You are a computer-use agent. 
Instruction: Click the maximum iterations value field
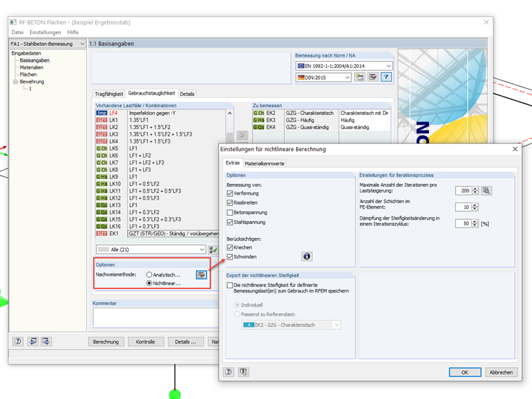tap(463, 190)
